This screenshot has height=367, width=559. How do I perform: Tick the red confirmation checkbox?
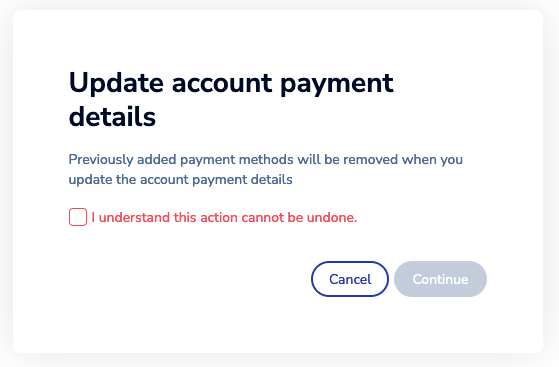coord(78,217)
